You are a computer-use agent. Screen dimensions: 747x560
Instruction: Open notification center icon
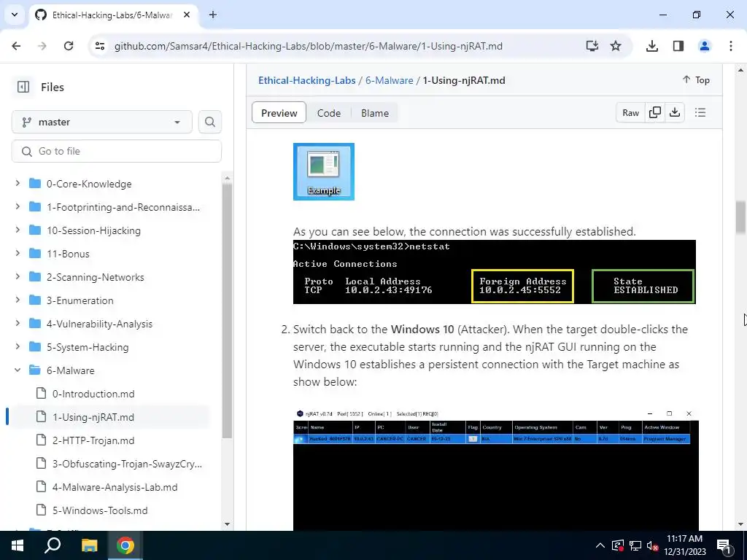724,545
